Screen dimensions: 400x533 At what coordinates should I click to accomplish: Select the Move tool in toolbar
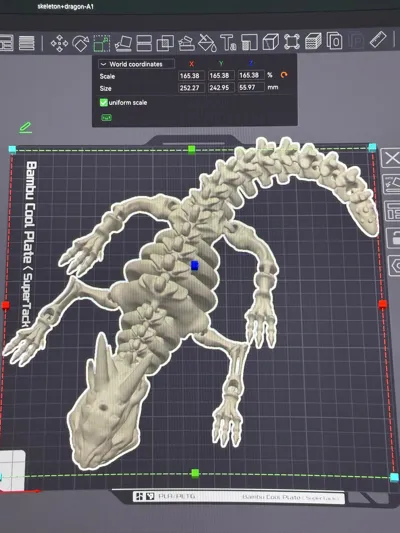click(x=59, y=44)
